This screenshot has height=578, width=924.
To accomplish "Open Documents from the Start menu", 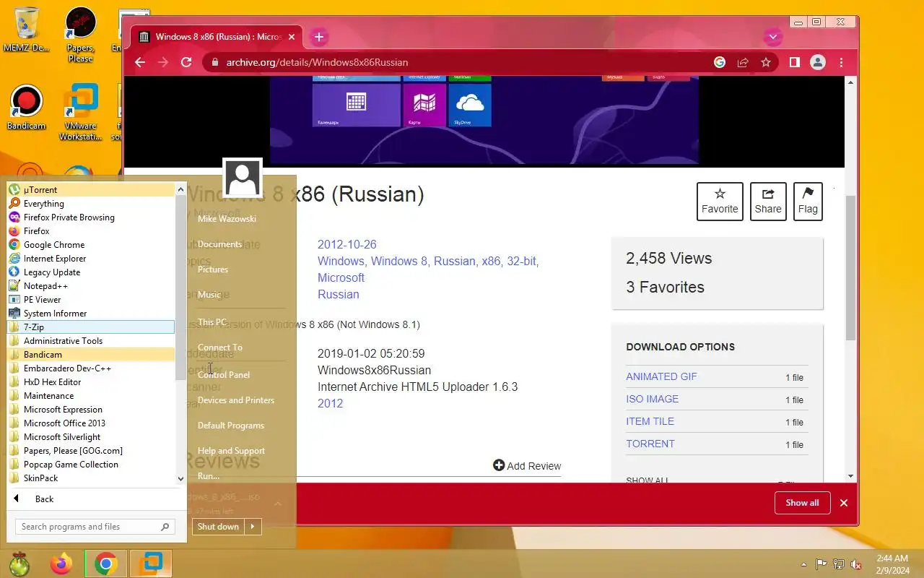I will (219, 244).
